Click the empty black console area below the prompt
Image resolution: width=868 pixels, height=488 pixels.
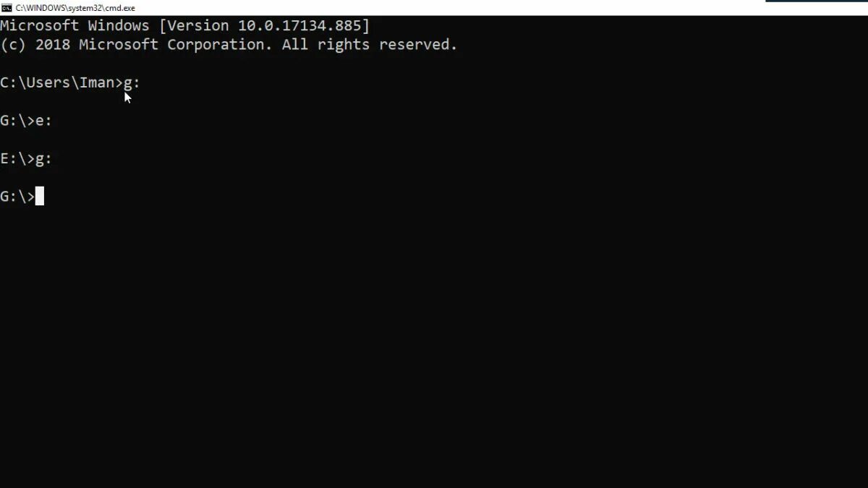click(x=434, y=347)
